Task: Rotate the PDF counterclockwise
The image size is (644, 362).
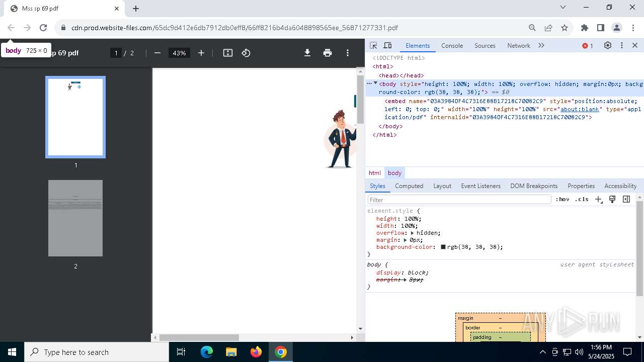Action: click(246, 53)
